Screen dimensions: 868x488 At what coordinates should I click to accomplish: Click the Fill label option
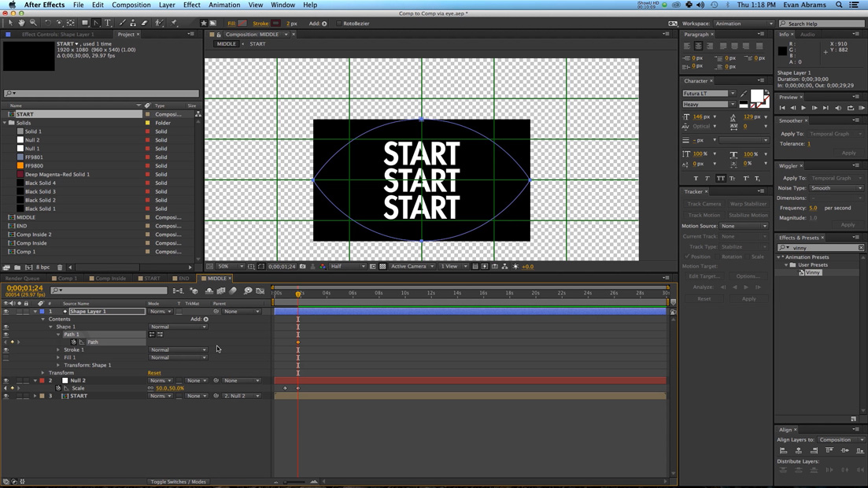(231, 24)
